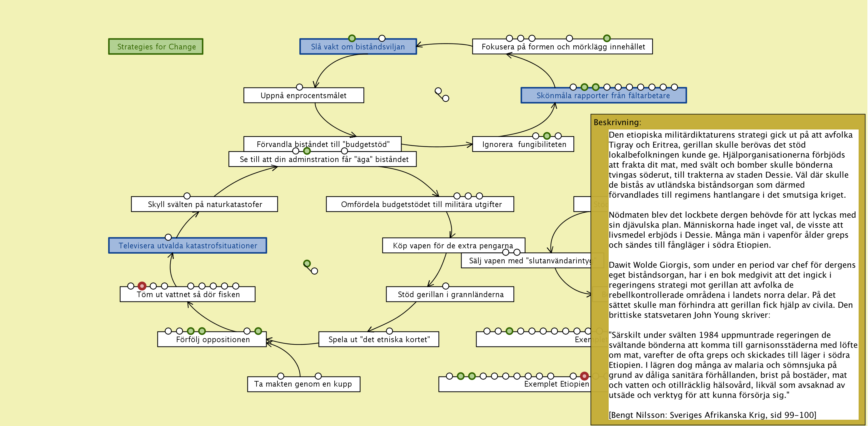Click the green circle above "Slå vakt om biståndsviljan"

click(x=352, y=38)
